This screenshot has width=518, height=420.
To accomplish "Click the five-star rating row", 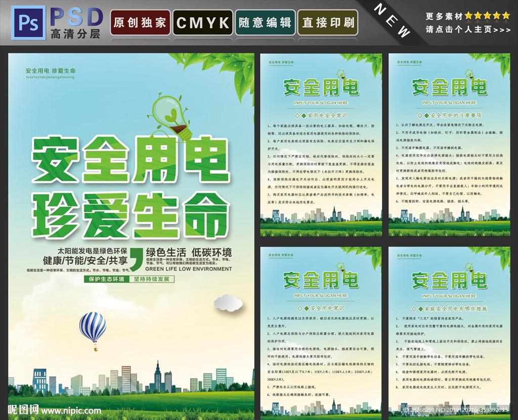I will [487, 16].
